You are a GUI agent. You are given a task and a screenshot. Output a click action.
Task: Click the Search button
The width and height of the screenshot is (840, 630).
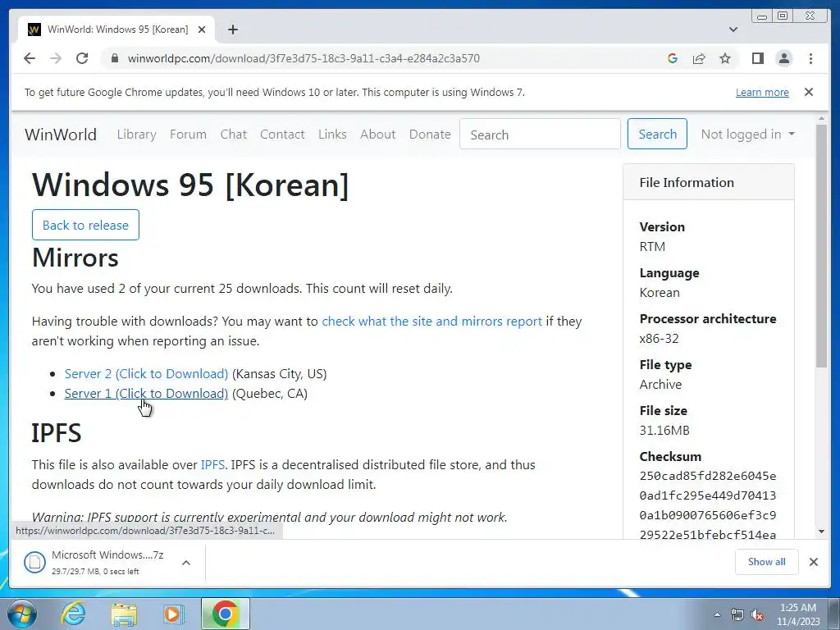point(657,134)
